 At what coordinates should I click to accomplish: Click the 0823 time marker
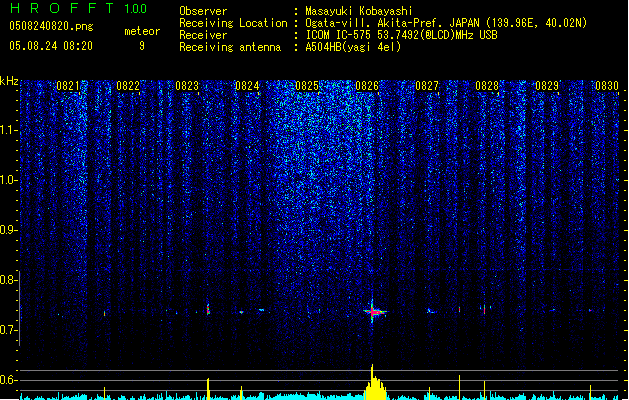coord(187,86)
